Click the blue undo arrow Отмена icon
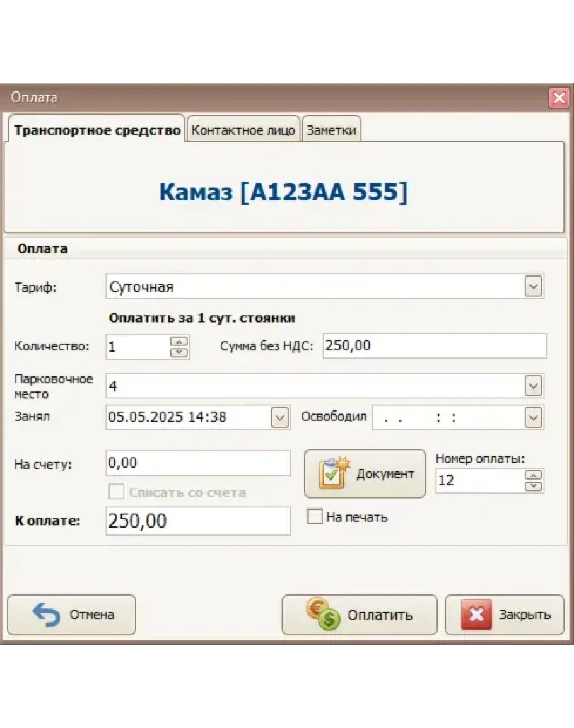 [x=45, y=615]
